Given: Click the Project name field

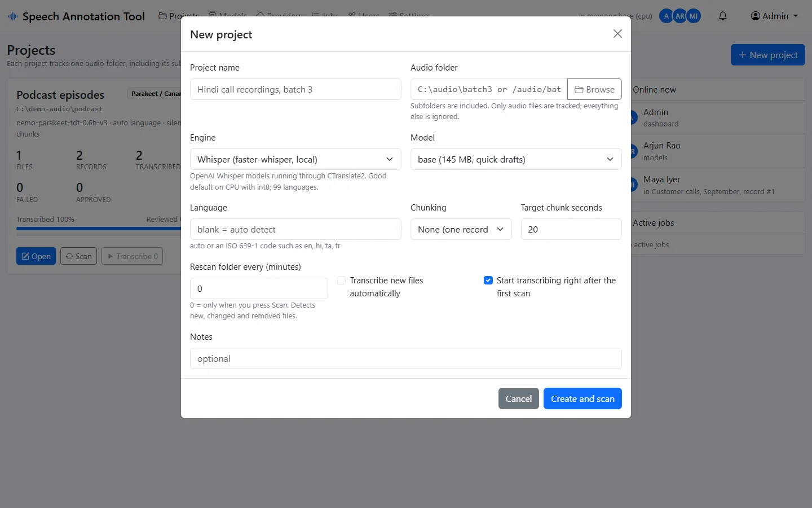Looking at the screenshot, I should click(x=295, y=89).
